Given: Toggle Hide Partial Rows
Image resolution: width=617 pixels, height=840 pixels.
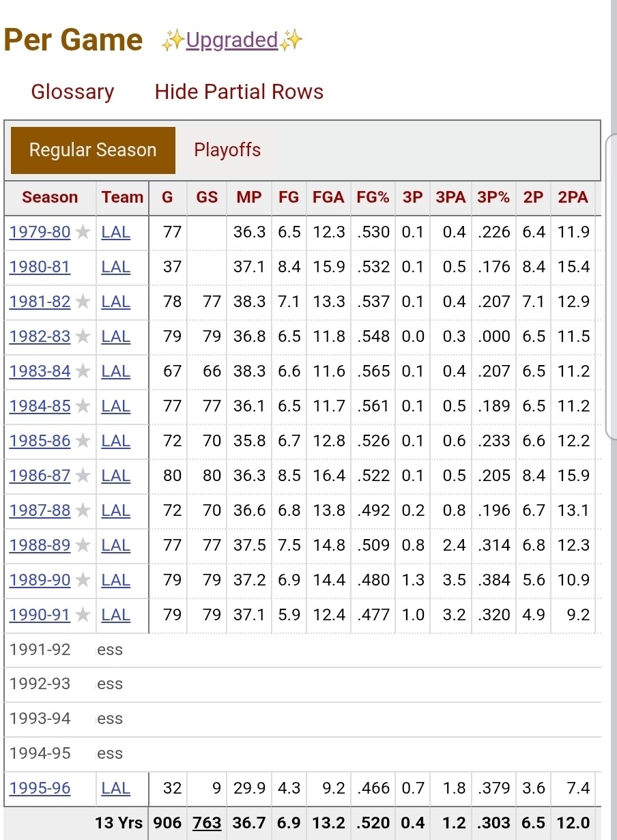Looking at the screenshot, I should coord(239,92).
